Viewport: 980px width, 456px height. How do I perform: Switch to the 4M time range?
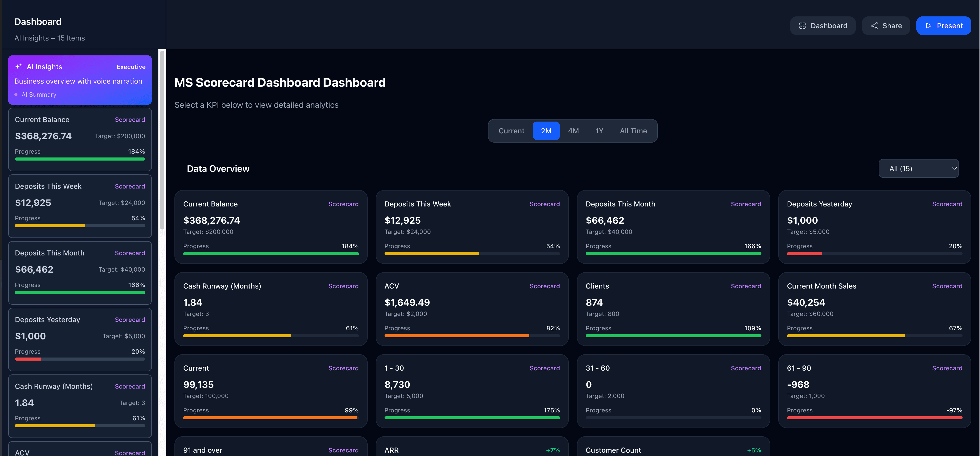click(x=573, y=131)
